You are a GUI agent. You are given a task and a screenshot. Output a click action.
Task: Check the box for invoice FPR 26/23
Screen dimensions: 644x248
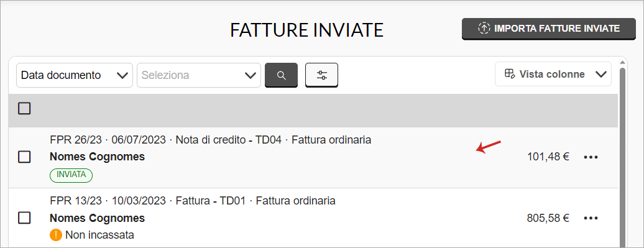coord(24,157)
